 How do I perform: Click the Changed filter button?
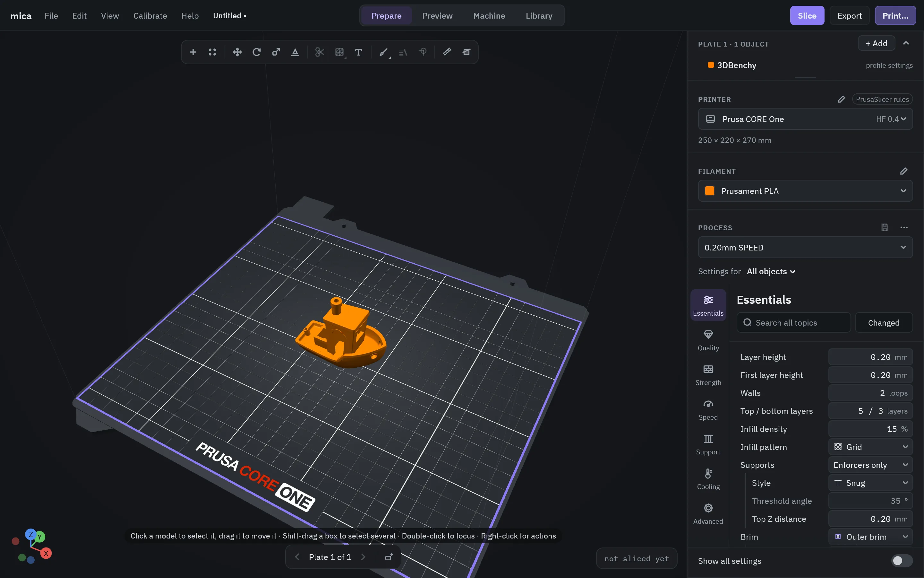[884, 323]
